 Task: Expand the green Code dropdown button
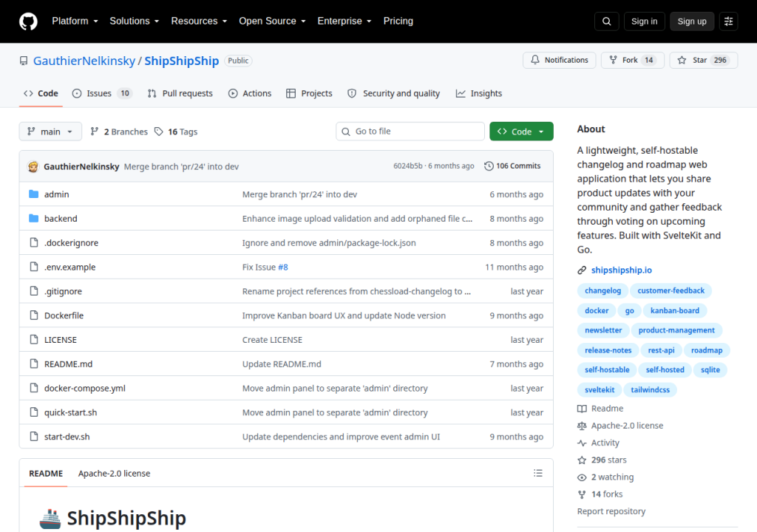(521, 132)
